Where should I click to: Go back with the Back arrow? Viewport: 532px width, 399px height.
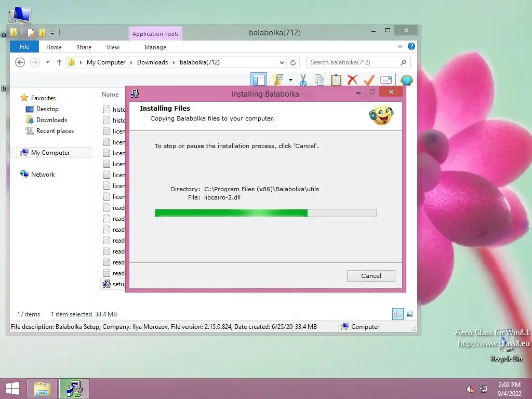point(20,62)
